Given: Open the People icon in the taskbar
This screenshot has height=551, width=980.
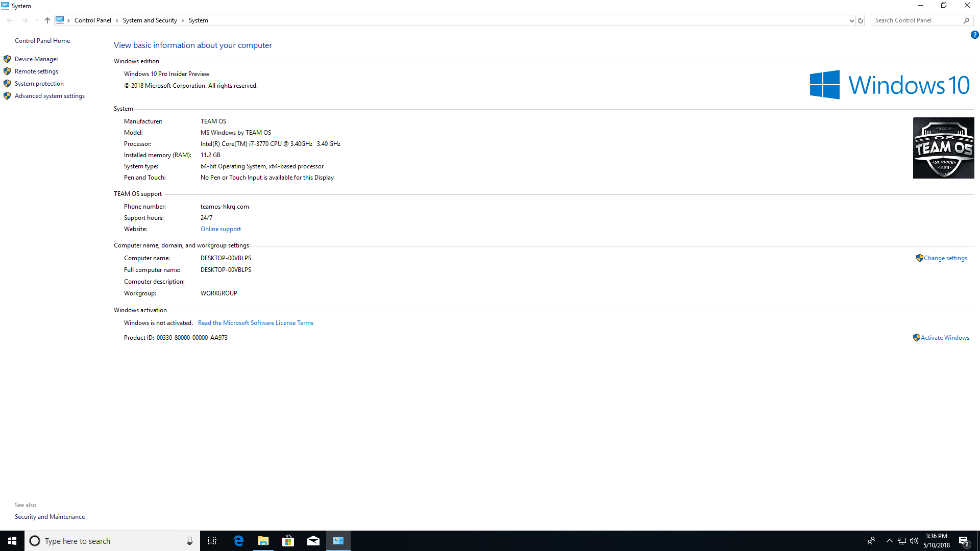Looking at the screenshot, I should (x=871, y=541).
